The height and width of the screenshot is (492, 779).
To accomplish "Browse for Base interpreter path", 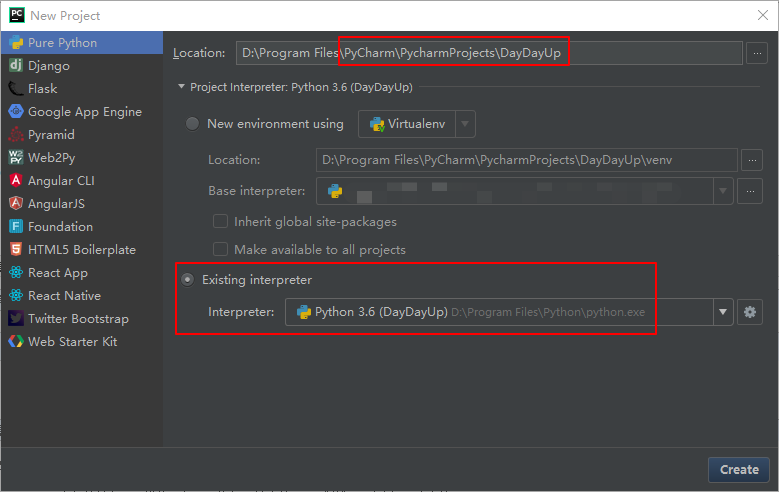I will pyautogui.click(x=750, y=191).
